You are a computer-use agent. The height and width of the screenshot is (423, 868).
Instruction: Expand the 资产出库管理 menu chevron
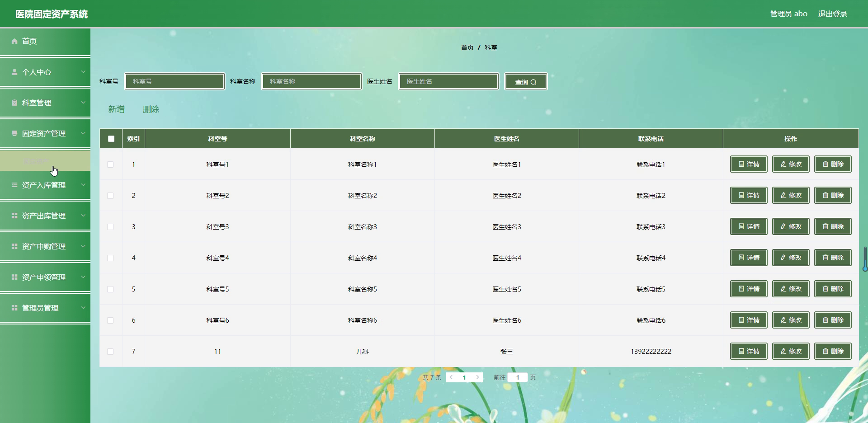pos(83,215)
